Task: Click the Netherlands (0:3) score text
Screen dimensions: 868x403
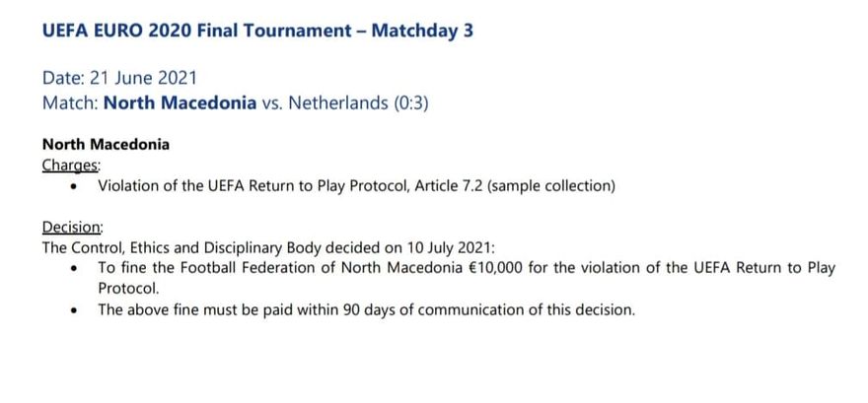Action: pyautogui.click(x=359, y=103)
